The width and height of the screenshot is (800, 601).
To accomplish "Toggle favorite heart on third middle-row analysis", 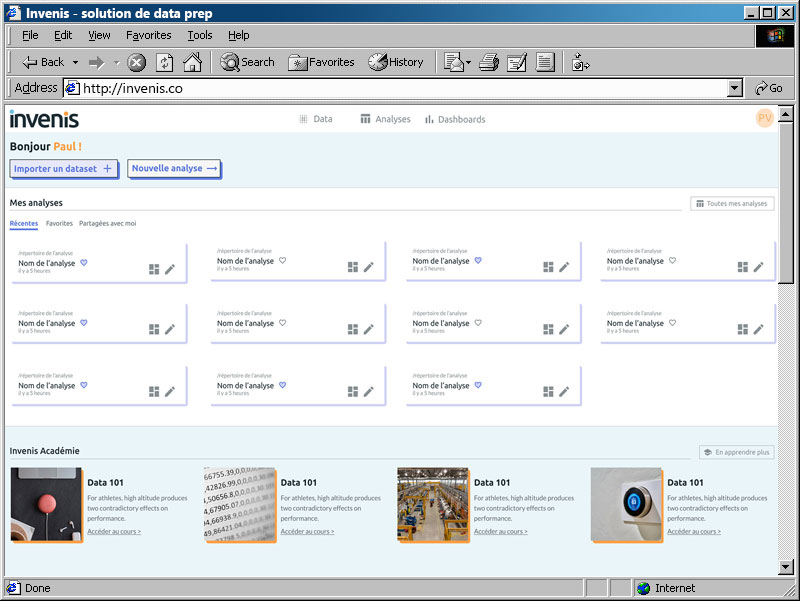I will (x=478, y=323).
